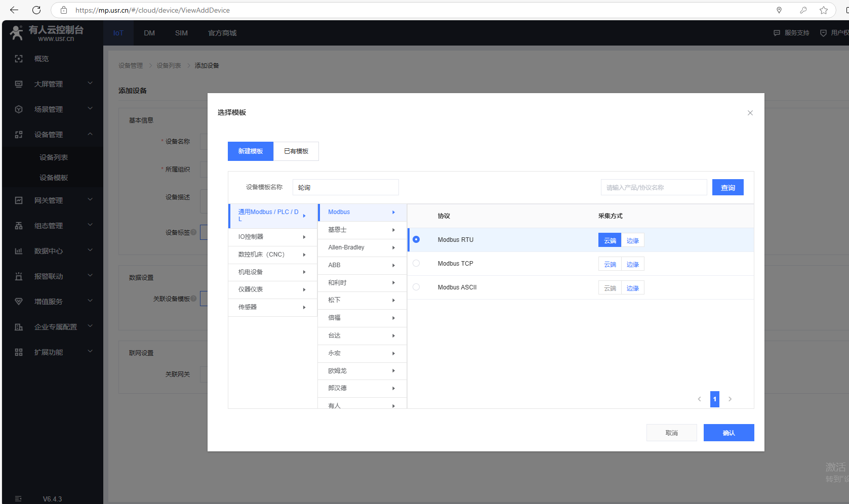Viewport: 849px width, 504px height.
Task: Expand the IO控制器 category
Action: pyautogui.click(x=272, y=237)
